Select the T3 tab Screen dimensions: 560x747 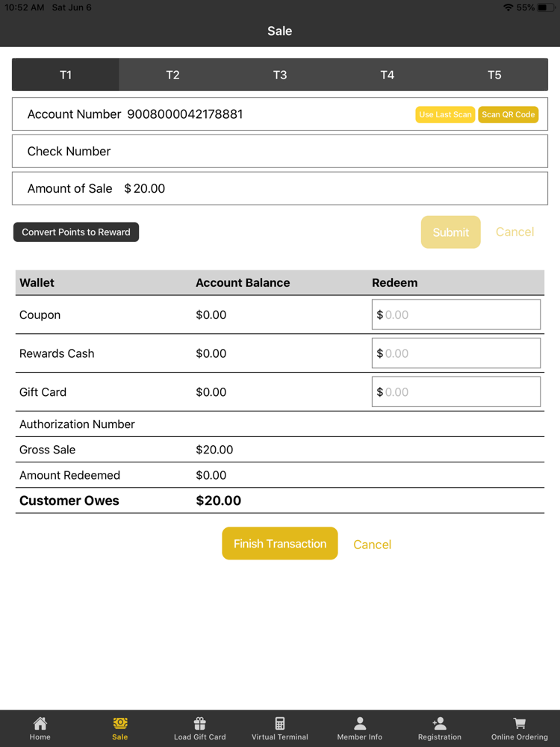(x=280, y=75)
